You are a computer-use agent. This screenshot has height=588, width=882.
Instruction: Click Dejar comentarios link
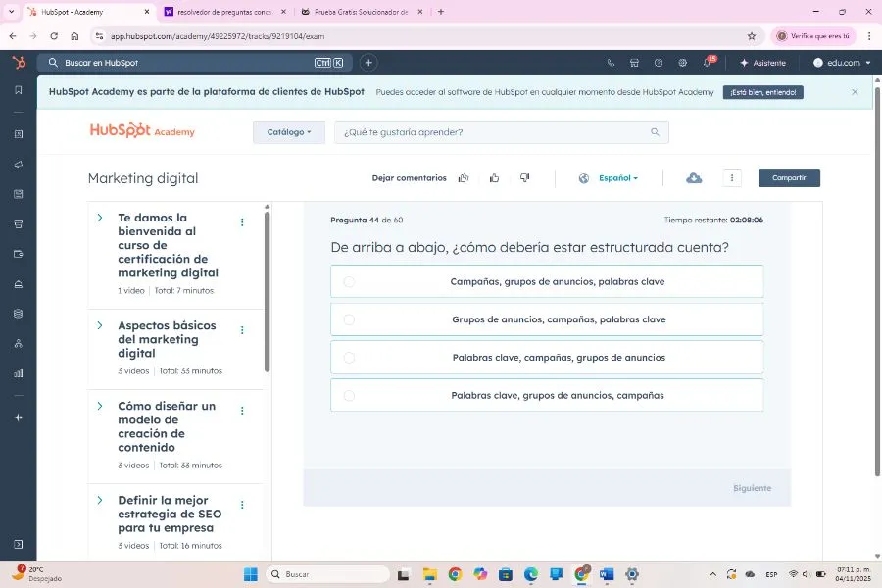tap(409, 177)
